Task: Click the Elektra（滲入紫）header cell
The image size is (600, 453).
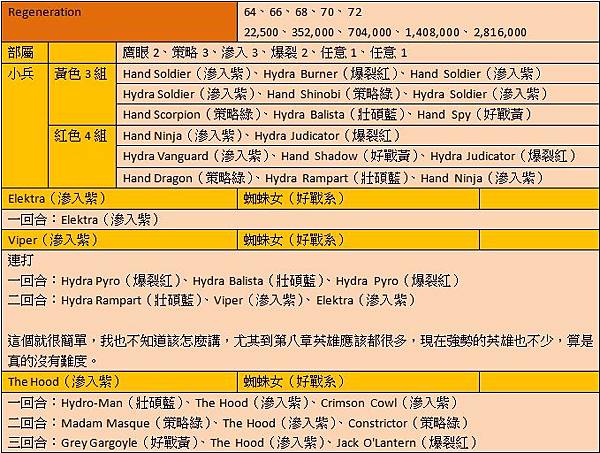Action: [x=119, y=199]
